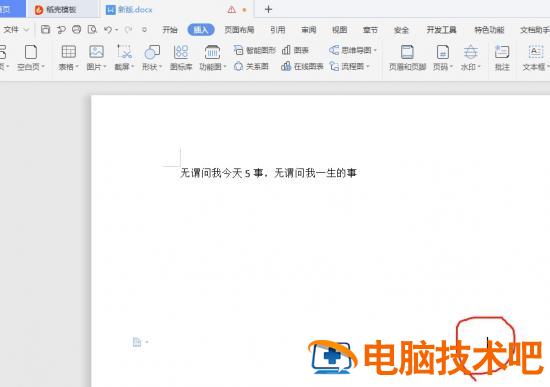Click the 关系图 button
This screenshot has width=550, height=387.
(x=251, y=66)
